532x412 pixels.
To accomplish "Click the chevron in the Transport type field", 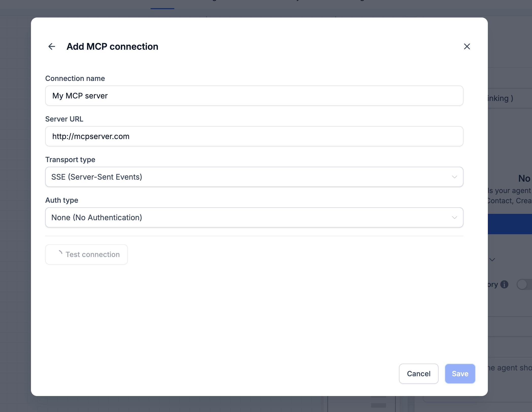I will click(455, 177).
